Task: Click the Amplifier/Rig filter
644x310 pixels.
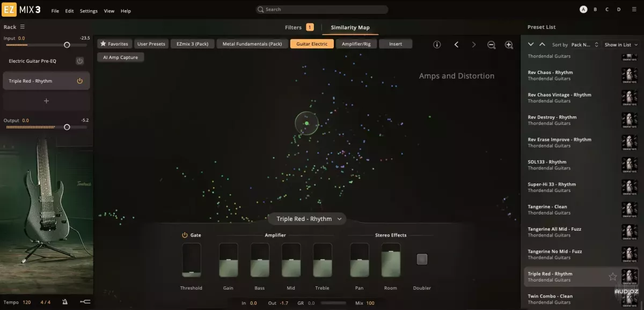Action: tap(356, 44)
